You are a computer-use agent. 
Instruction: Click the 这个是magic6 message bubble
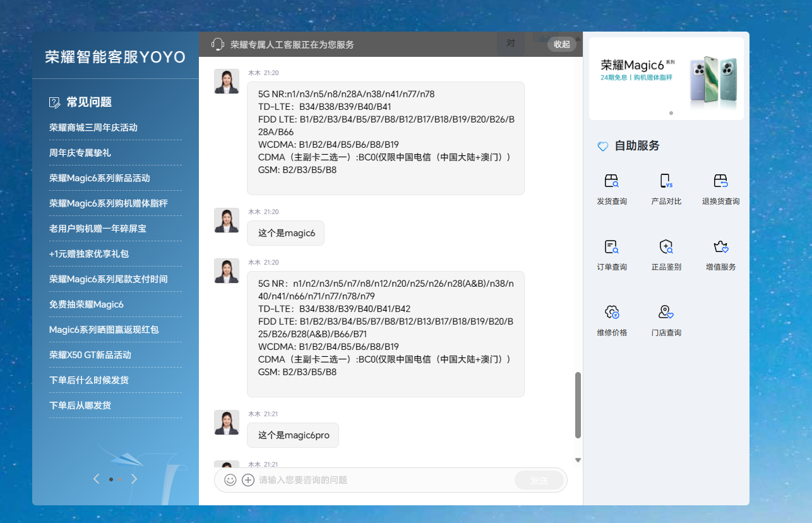(285, 233)
